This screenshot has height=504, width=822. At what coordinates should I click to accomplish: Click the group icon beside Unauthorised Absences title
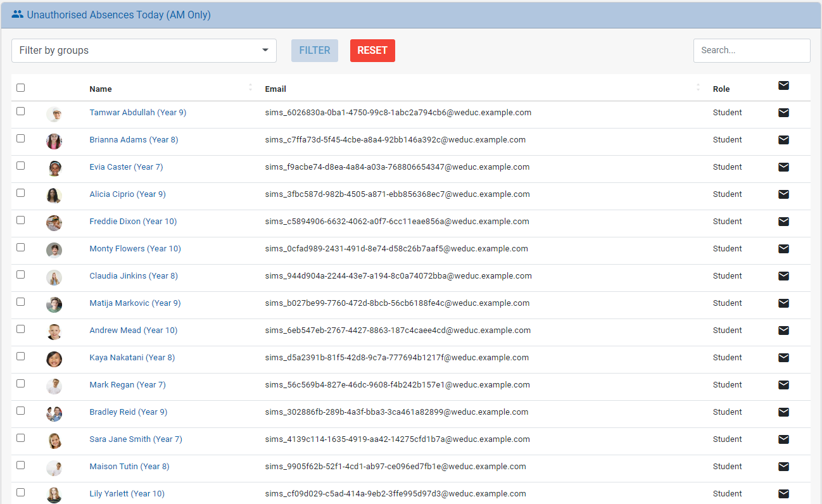point(18,15)
